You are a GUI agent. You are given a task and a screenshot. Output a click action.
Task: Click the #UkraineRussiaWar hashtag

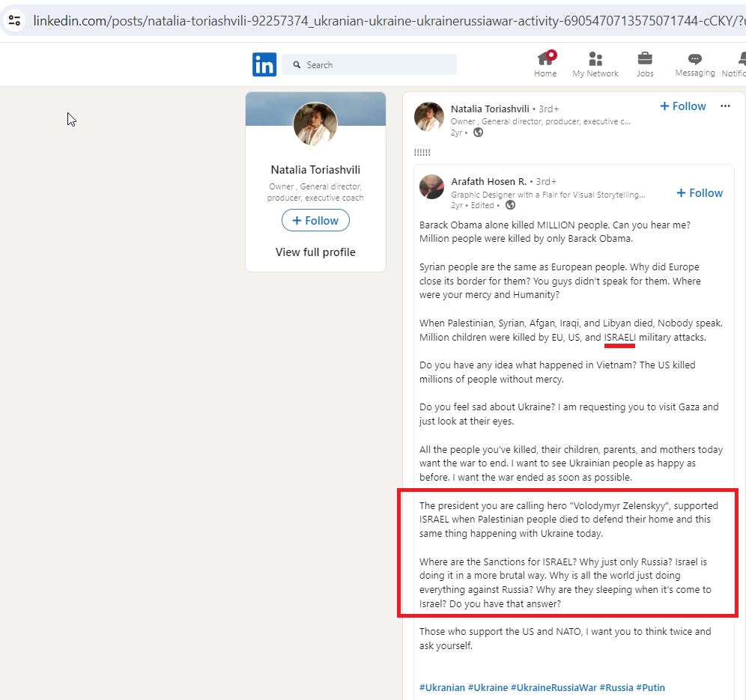tap(554, 687)
